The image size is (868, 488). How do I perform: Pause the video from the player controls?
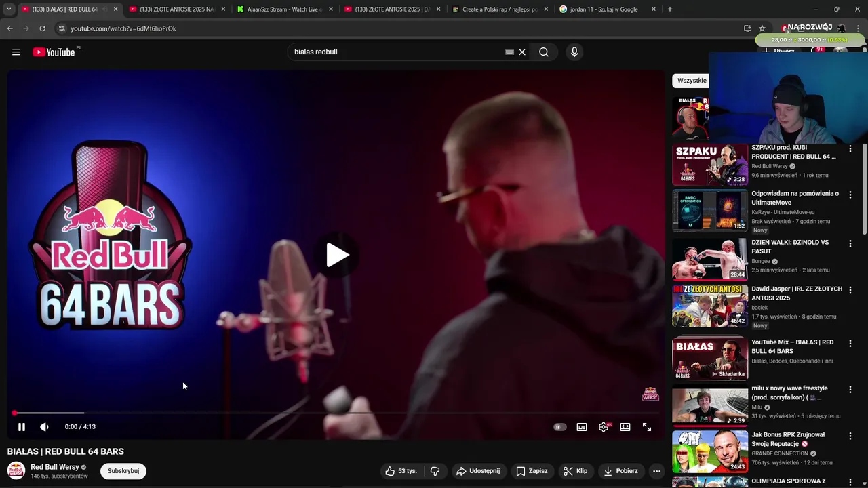coord(22,427)
